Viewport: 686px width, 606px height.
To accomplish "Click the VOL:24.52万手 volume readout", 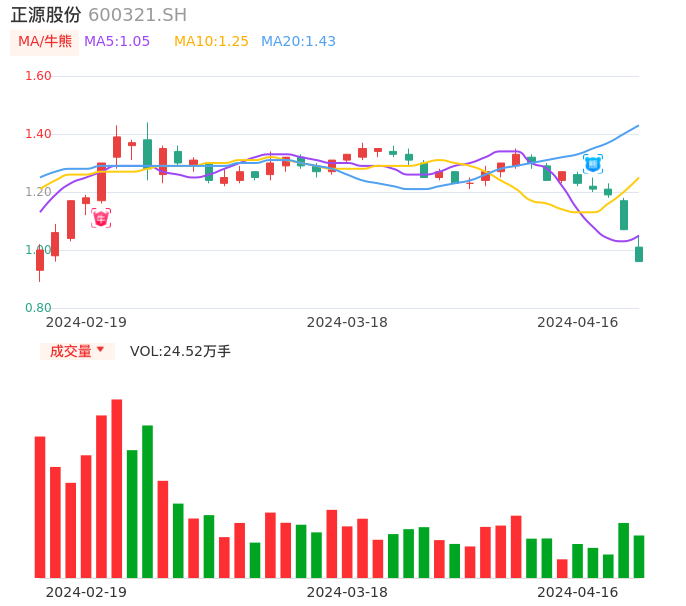I will click(x=180, y=351).
